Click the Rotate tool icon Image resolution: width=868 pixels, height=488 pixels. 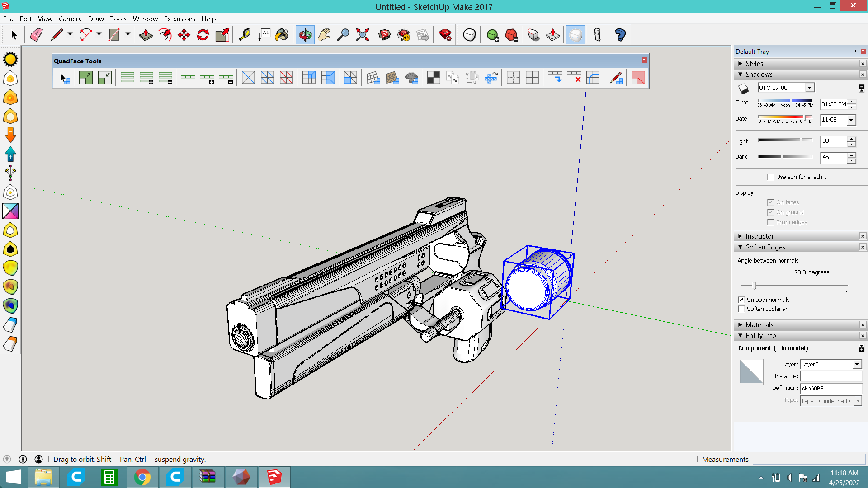coord(203,35)
